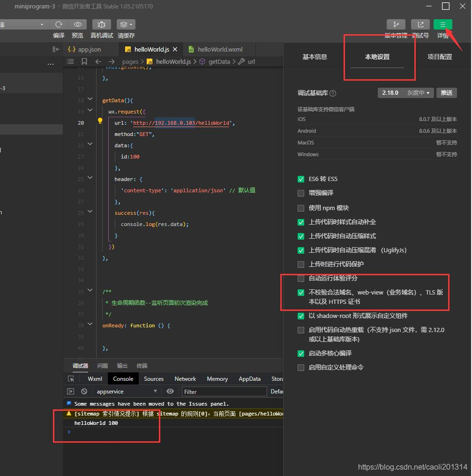This screenshot has width=472, height=476.
Task: Toggle 不校验合法域名 checkbox
Action: (301, 293)
